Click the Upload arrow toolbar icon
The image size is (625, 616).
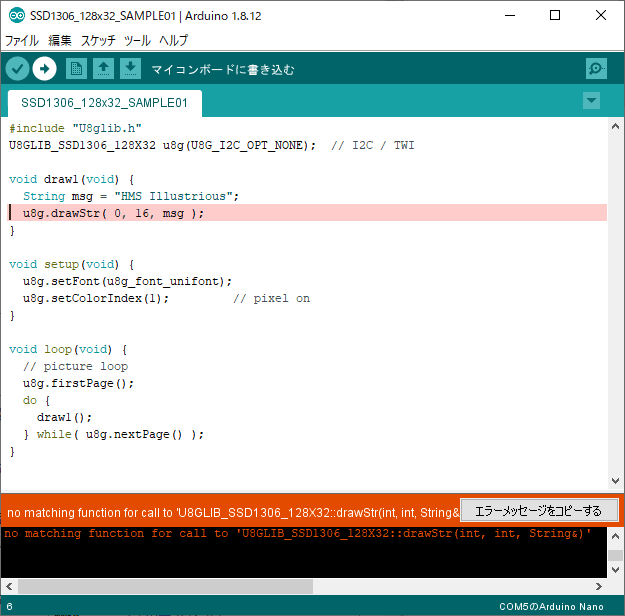click(x=44, y=69)
